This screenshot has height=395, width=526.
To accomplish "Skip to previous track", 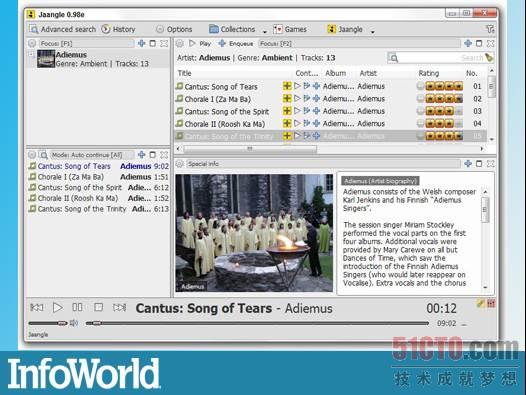I will [37, 307].
